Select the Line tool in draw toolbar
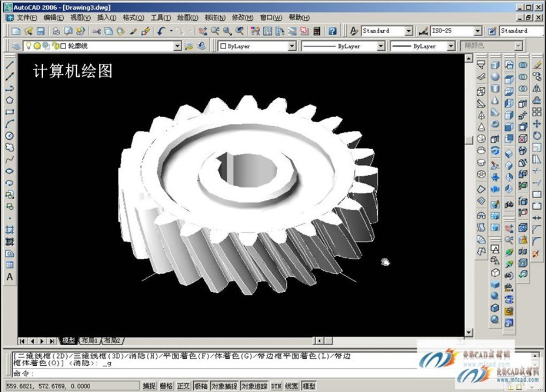The height and width of the screenshot is (392, 546). (9, 64)
